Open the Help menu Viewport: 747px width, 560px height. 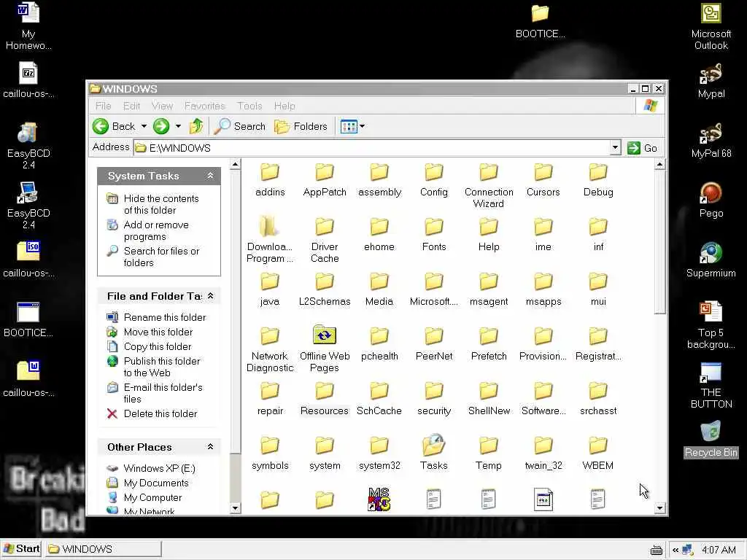285,106
